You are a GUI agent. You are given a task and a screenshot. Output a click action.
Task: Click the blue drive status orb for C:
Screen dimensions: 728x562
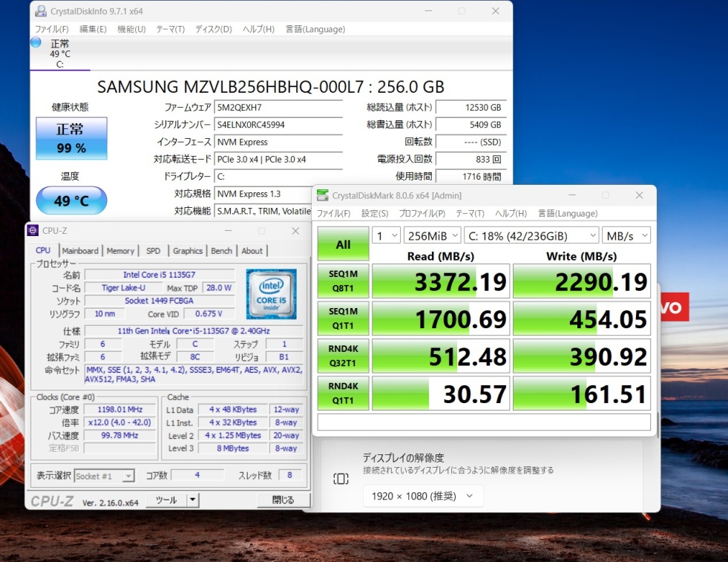(x=36, y=43)
